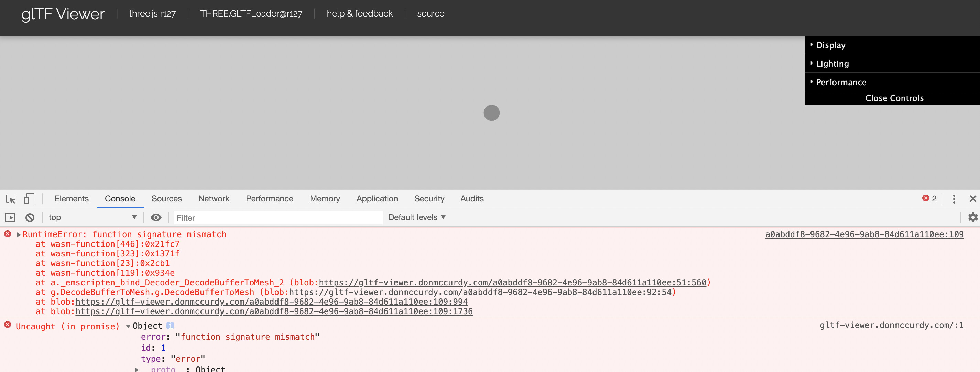
Task: Expand the Lighting controls section
Action: 832,64
